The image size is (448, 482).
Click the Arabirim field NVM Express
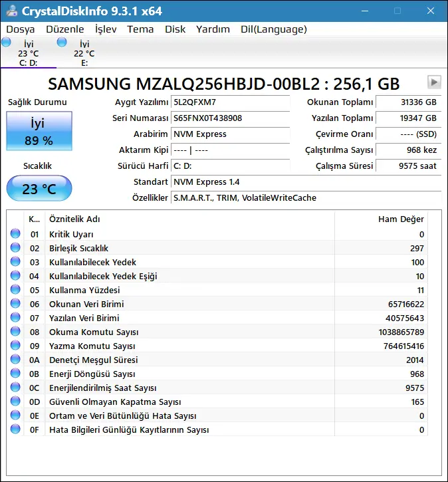pyautogui.click(x=230, y=134)
